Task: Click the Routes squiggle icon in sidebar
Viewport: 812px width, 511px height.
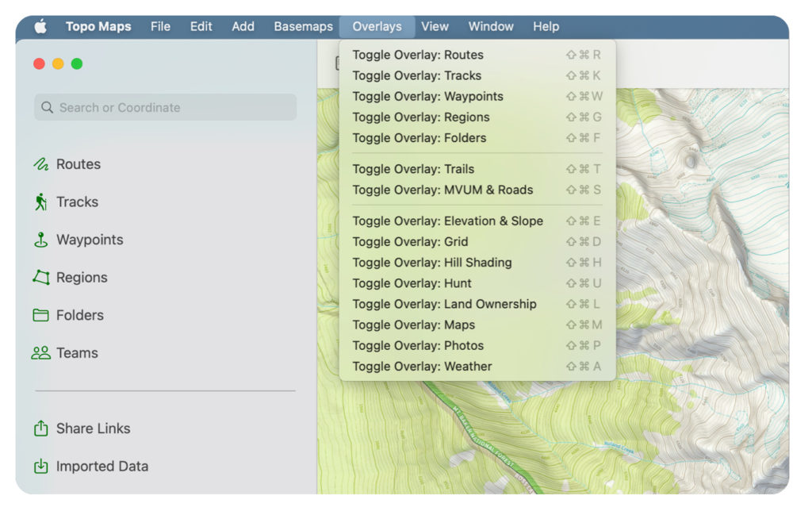Action: [41, 164]
